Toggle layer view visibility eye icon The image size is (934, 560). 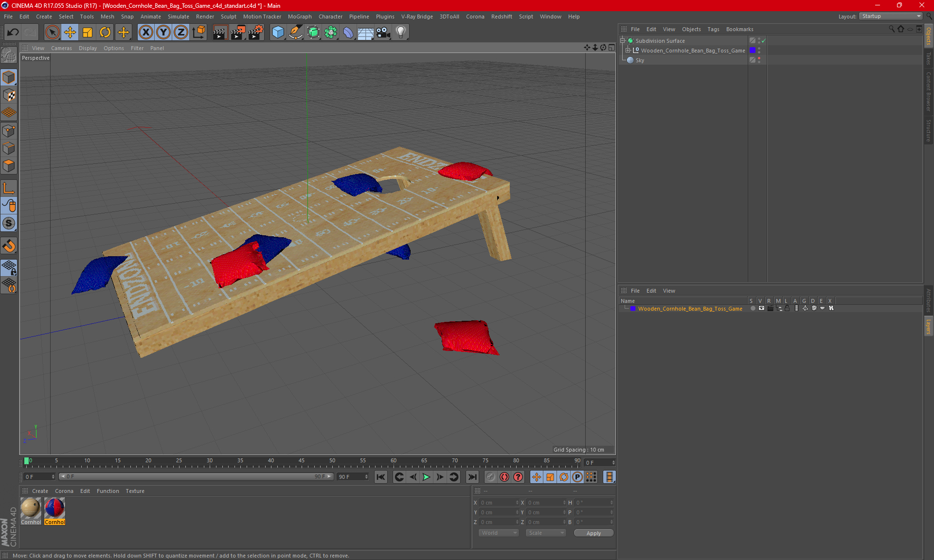click(x=761, y=308)
